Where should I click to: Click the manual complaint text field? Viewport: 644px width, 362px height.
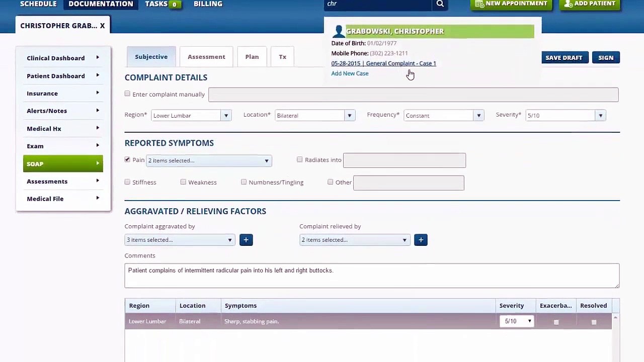pos(414,95)
